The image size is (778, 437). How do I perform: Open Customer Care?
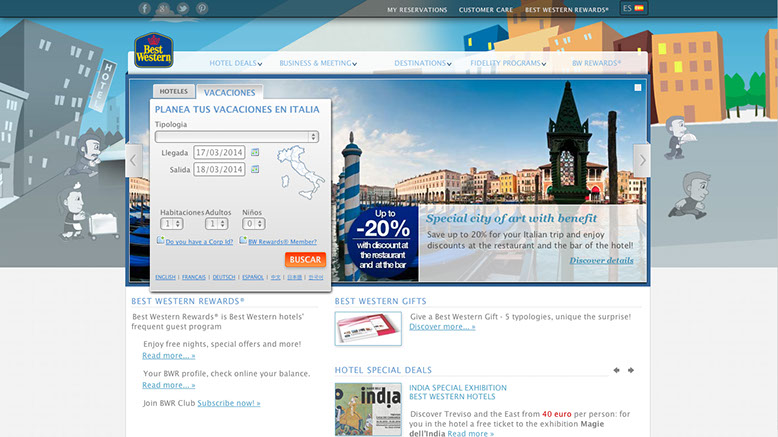(486, 10)
